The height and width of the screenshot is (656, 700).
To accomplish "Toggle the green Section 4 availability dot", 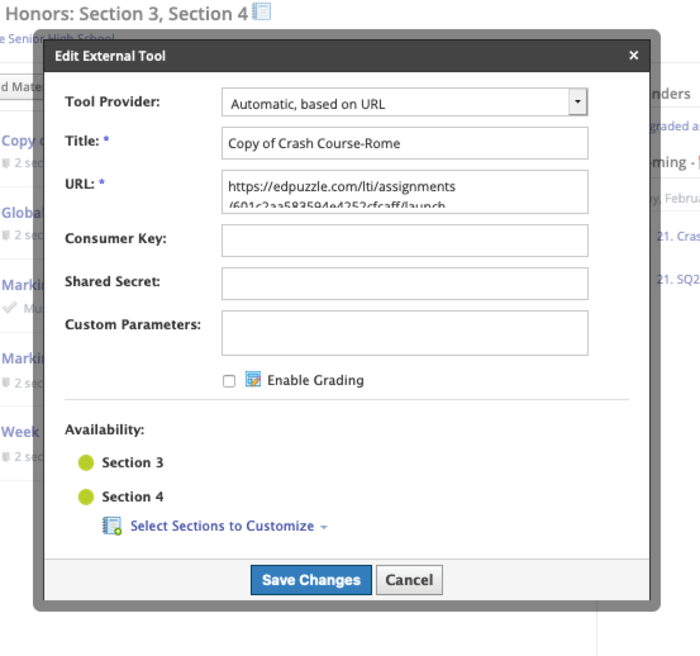I will (x=86, y=497).
